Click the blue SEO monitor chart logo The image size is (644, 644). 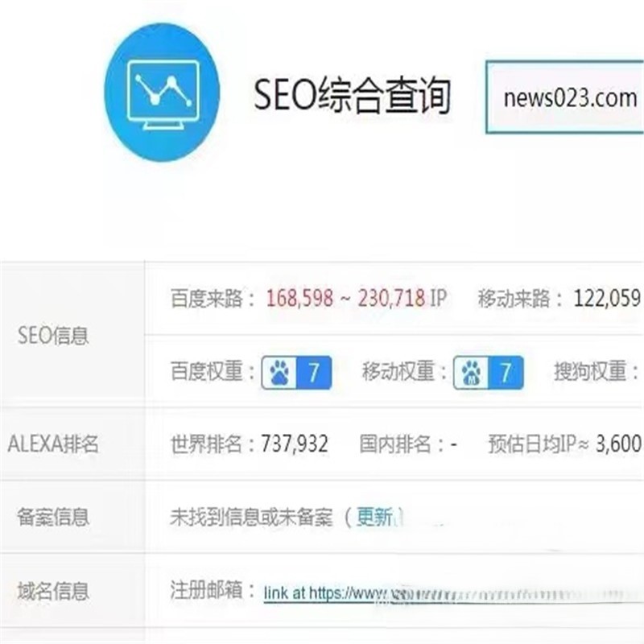[162, 92]
